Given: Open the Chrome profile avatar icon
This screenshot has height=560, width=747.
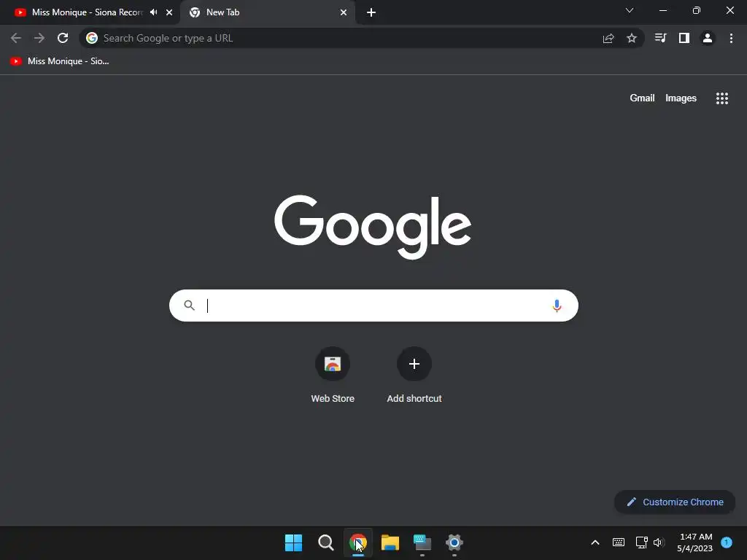Looking at the screenshot, I should (x=708, y=38).
